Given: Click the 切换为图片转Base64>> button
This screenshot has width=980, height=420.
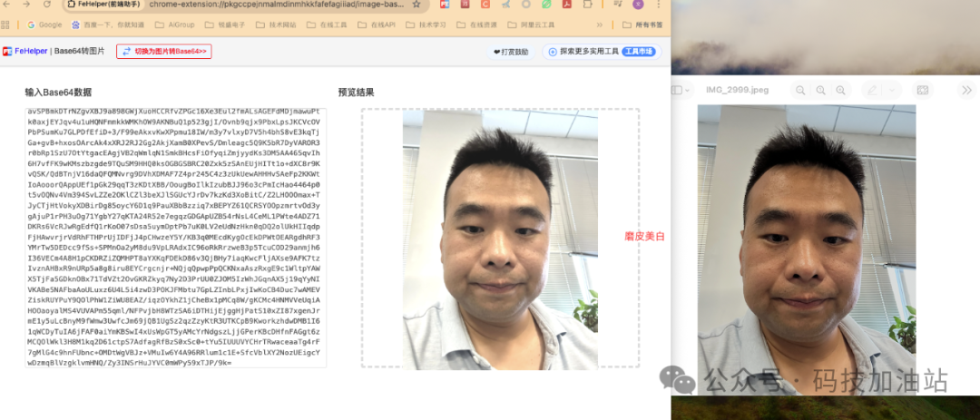Looking at the screenshot, I should coord(163,51).
